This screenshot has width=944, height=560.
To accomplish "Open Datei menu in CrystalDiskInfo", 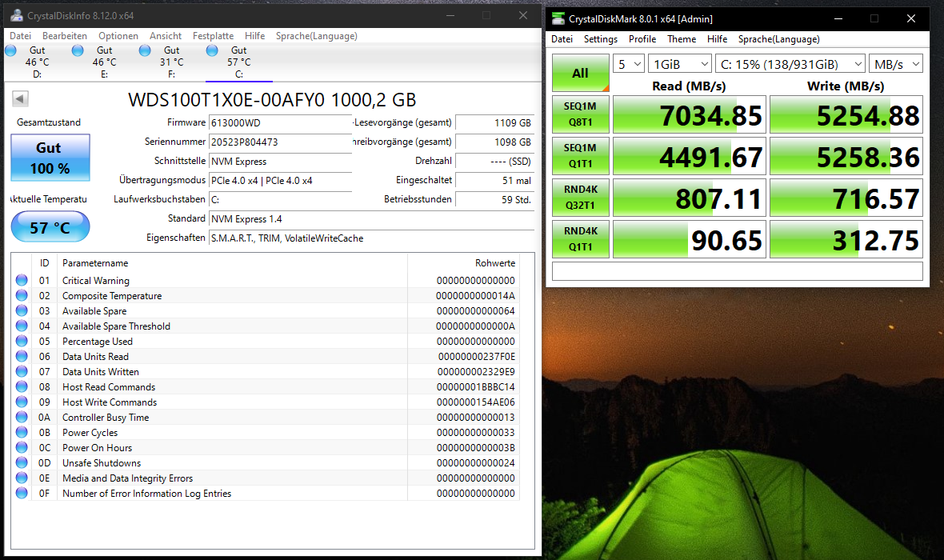I will point(21,36).
